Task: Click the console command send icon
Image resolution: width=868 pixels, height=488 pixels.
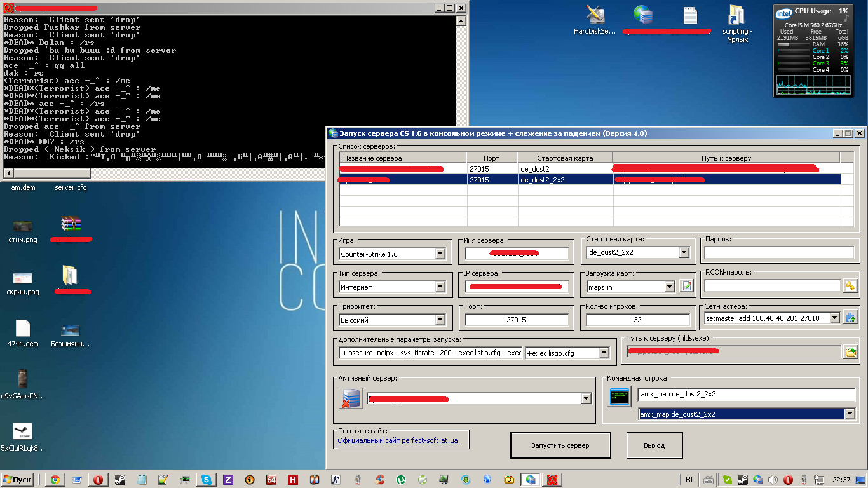Action: 618,397
